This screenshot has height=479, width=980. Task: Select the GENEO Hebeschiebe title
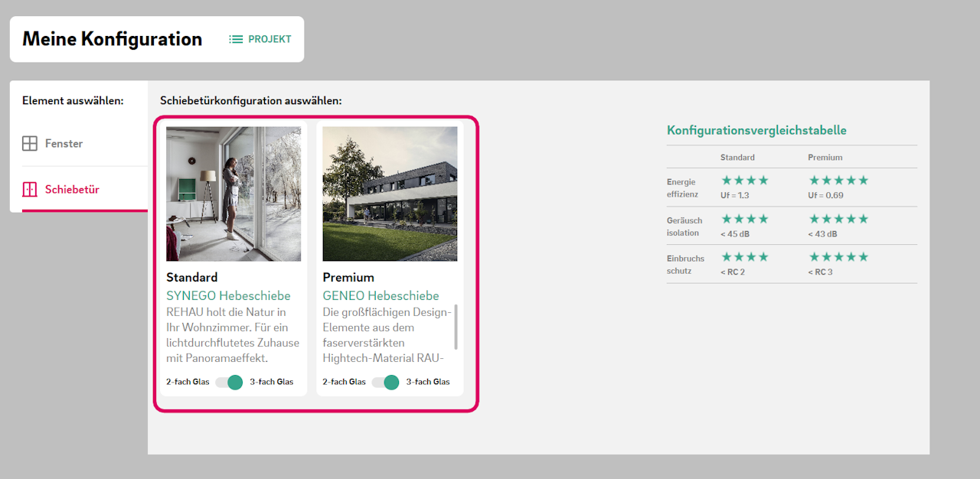tap(381, 295)
